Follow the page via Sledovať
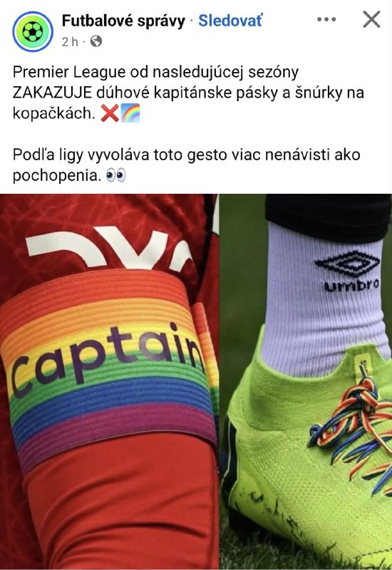This screenshot has height=570, width=392. tap(230, 21)
